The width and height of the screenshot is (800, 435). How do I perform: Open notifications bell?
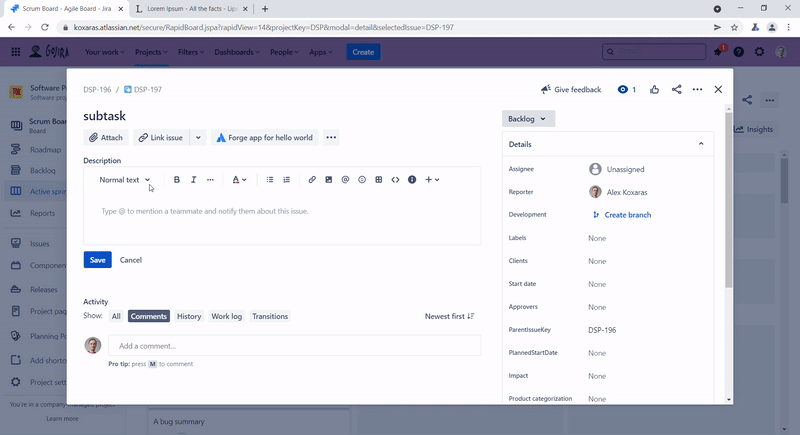pos(718,52)
